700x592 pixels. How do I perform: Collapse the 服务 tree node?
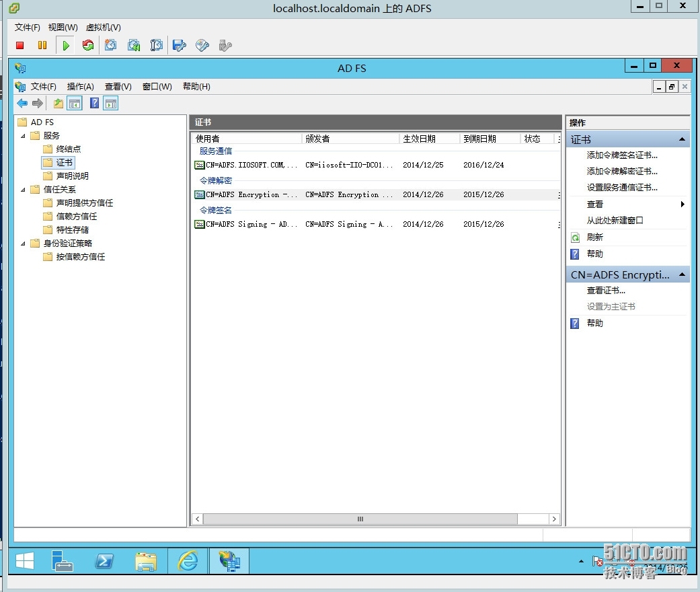pos(23,136)
